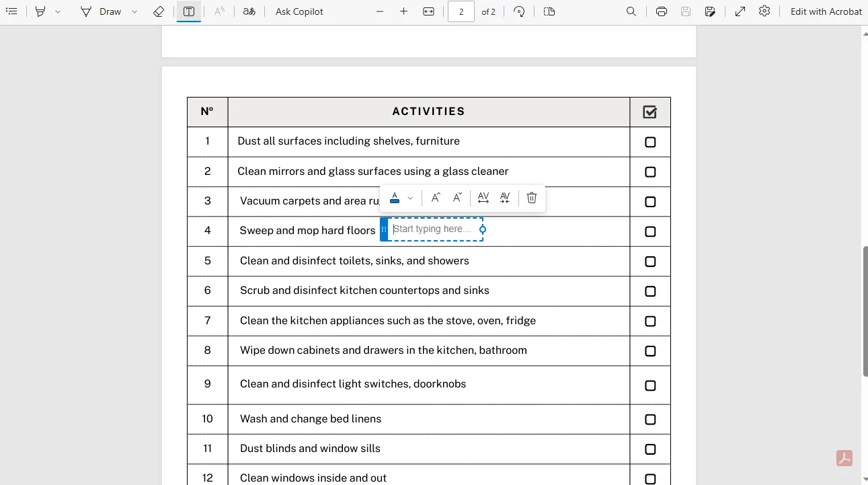Check the box for activity 6

point(650,291)
